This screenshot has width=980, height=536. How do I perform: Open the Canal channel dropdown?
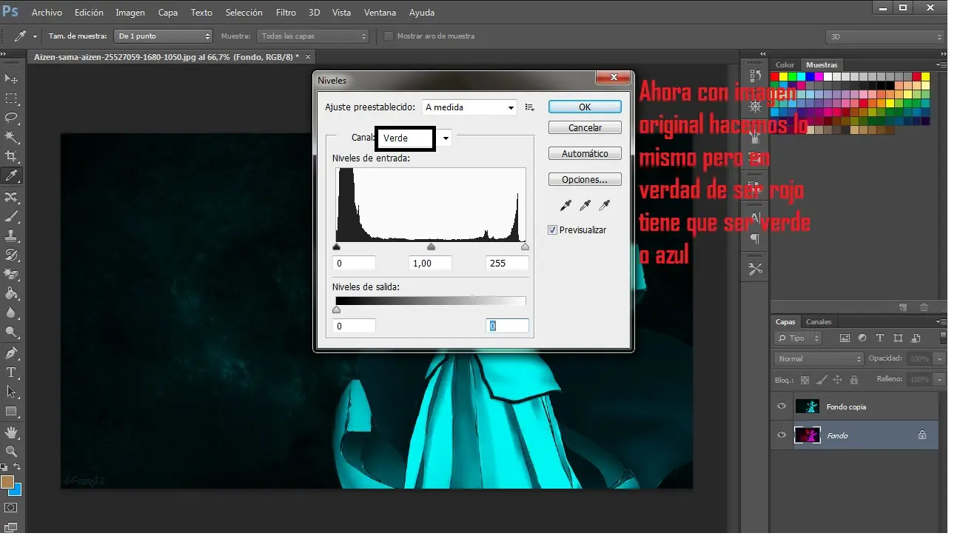pyautogui.click(x=446, y=138)
